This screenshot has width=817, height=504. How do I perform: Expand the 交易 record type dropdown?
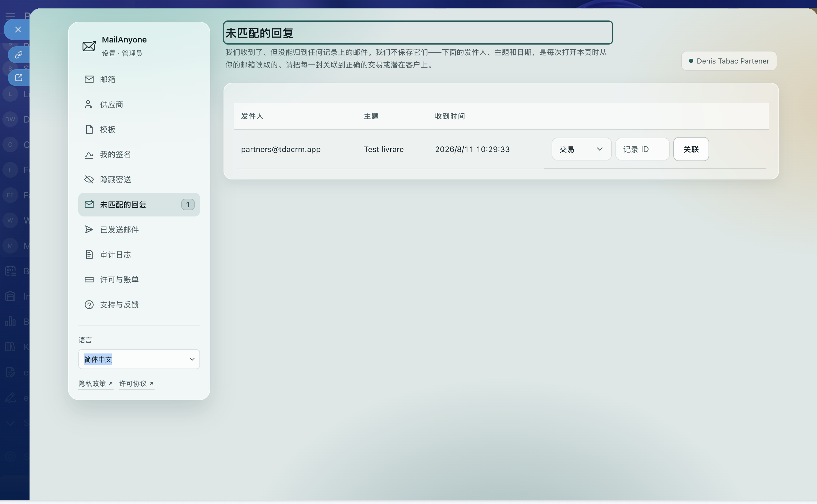coord(581,149)
